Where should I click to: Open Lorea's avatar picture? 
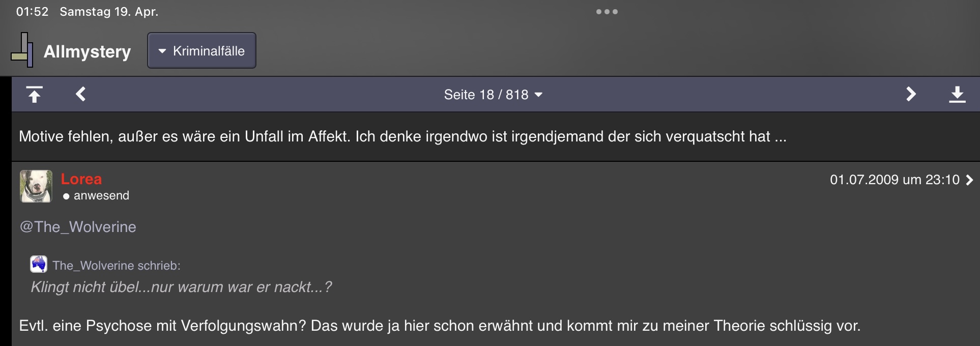[36, 186]
